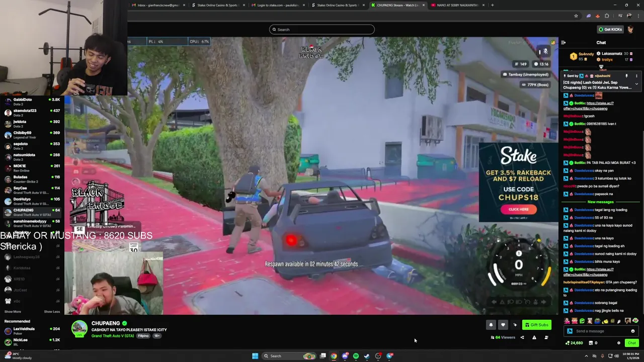Screen dimensions: 644x362
Task: Click the New messages divider in chat
Action: coord(601,202)
